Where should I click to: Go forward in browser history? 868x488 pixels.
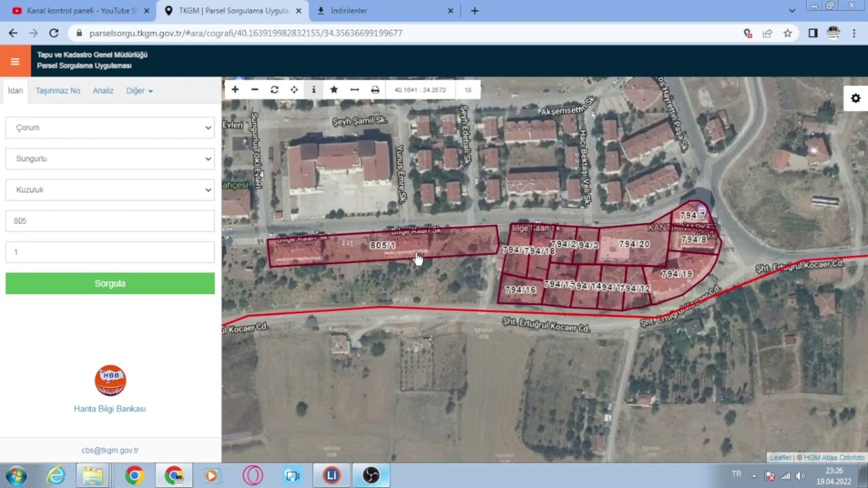(x=33, y=33)
